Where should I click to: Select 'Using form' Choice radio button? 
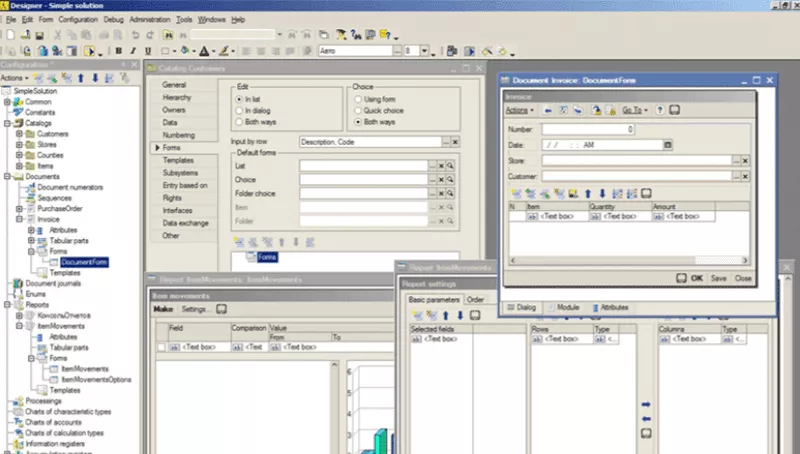point(358,99)
